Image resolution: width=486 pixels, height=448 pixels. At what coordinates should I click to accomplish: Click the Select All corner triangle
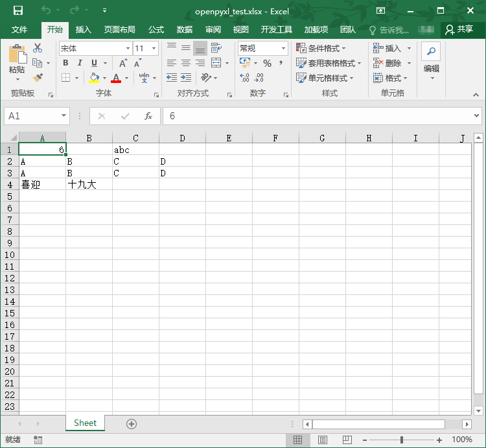point(14,137)
